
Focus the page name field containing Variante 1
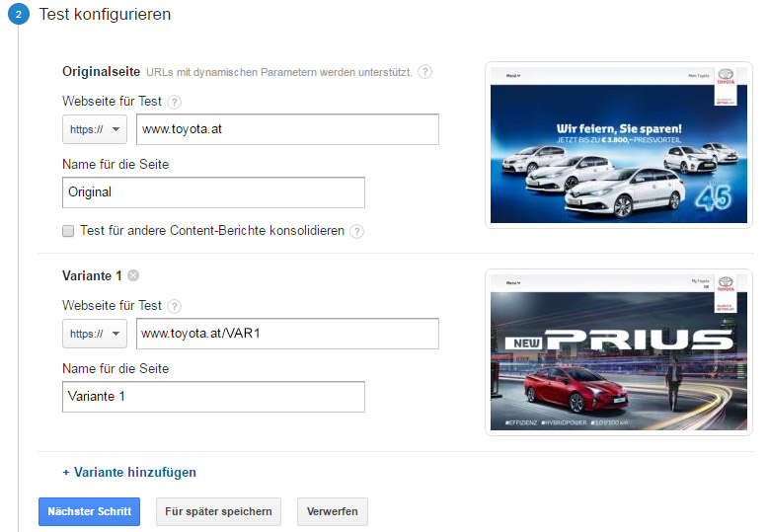tap(213, 397)
